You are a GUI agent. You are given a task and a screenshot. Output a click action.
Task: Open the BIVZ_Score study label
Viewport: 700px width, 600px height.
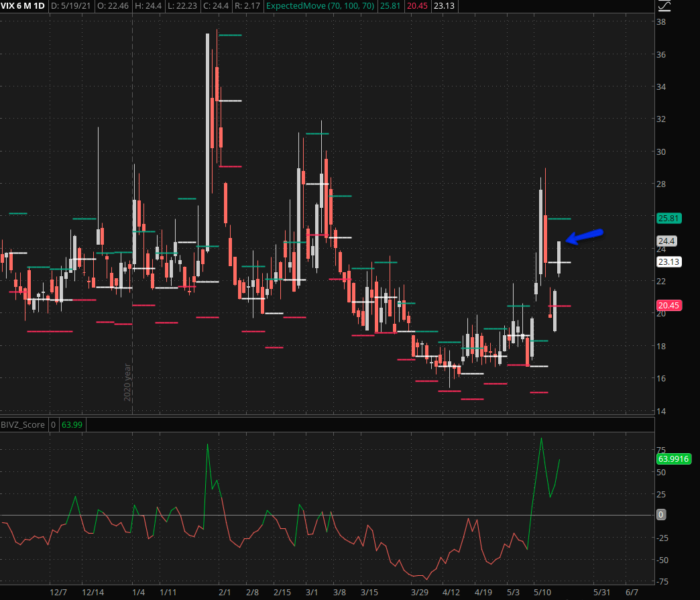coord(23,424)
